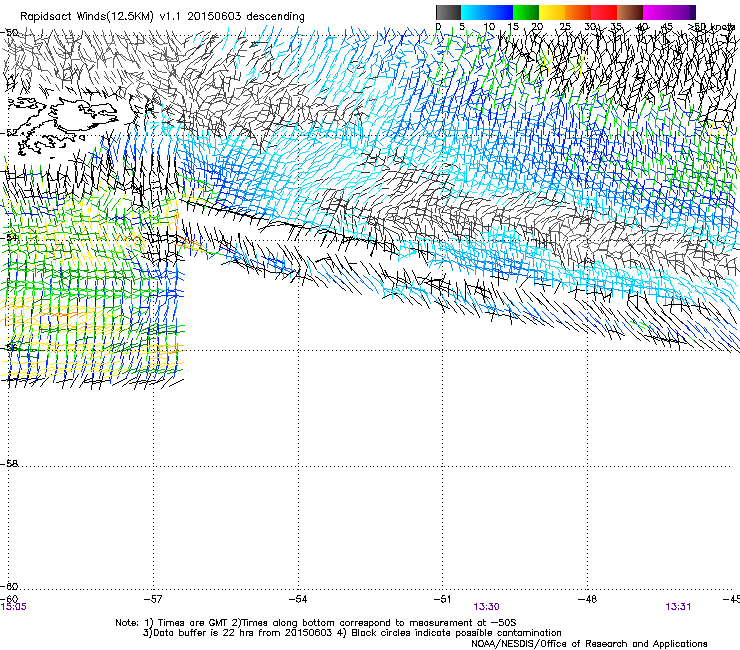
Task: Click the "-51" longitude label
Action: 442,599
